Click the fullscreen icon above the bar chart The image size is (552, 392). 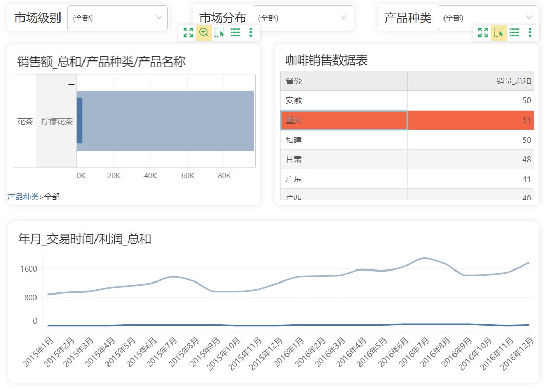coord(188,33)
